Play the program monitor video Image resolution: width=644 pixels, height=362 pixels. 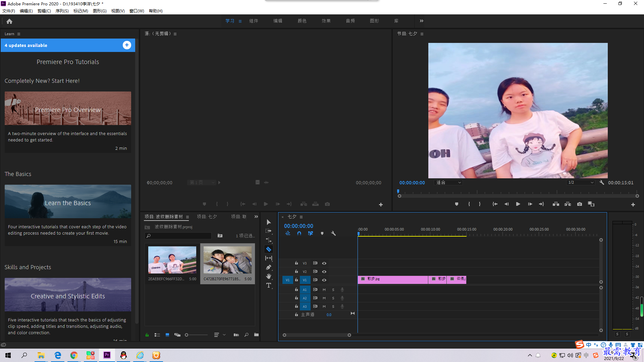coord(518,204)
